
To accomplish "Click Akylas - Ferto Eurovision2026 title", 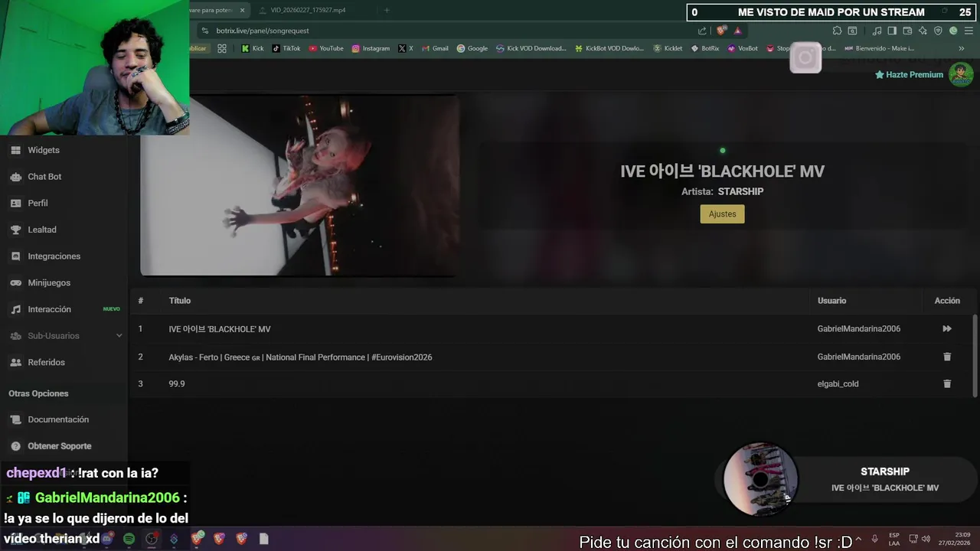I will click(300, 357).
